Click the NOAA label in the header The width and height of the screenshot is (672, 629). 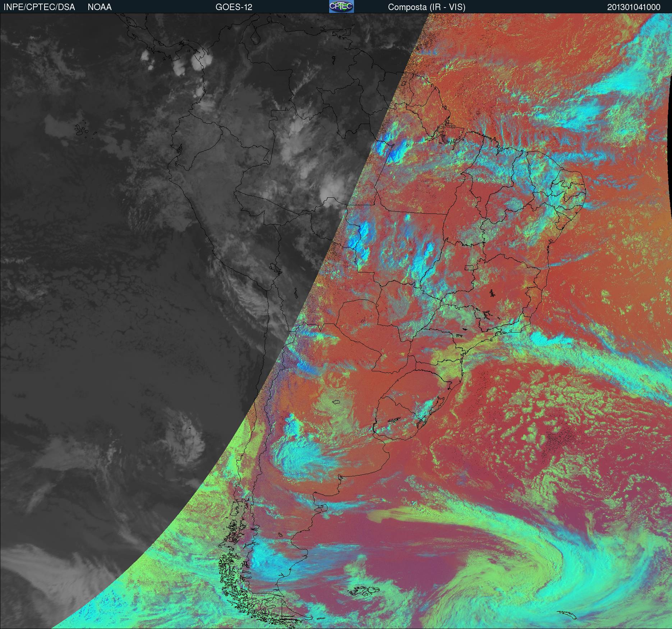[x=100, y=7]
